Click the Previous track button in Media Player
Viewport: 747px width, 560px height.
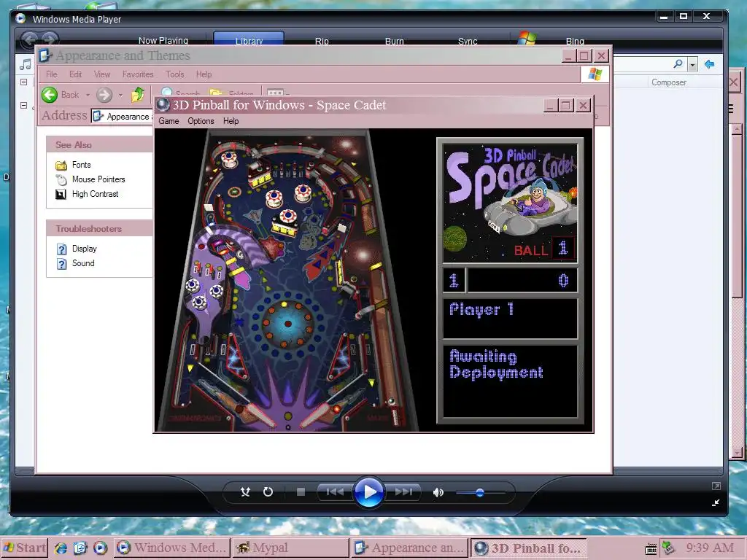[x=334, y=492]
